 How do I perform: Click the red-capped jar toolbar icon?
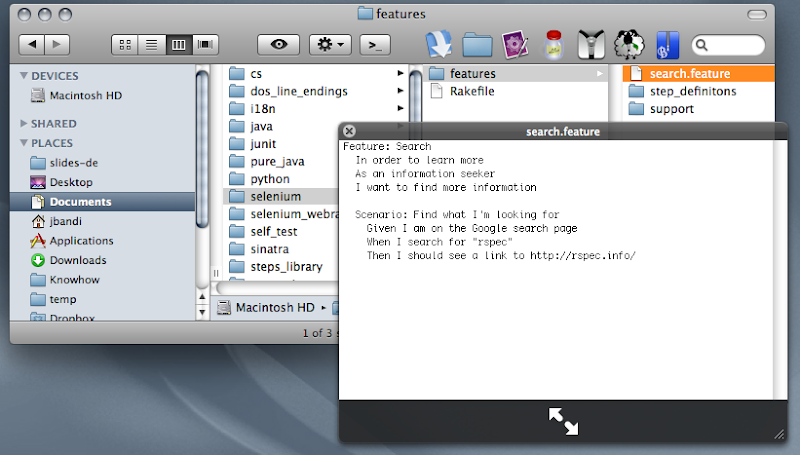pyautogui.click(x=554, y=44)
